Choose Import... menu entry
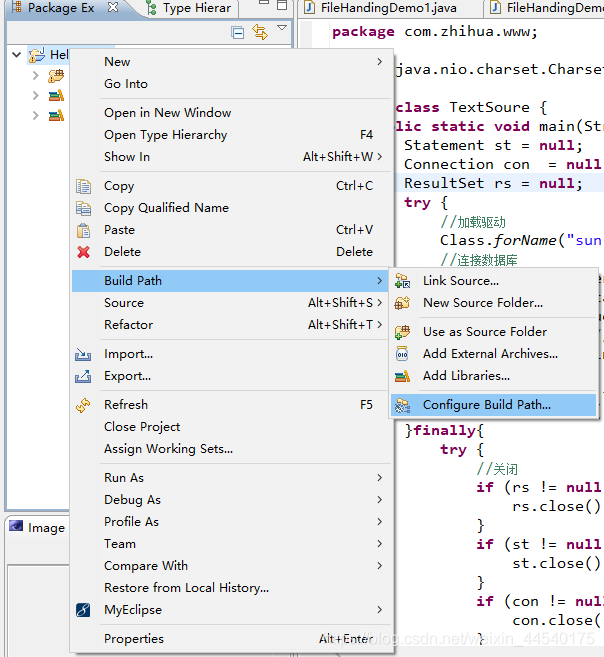The width and height of the screenshot is (604, 657). (x=232, y=354)
